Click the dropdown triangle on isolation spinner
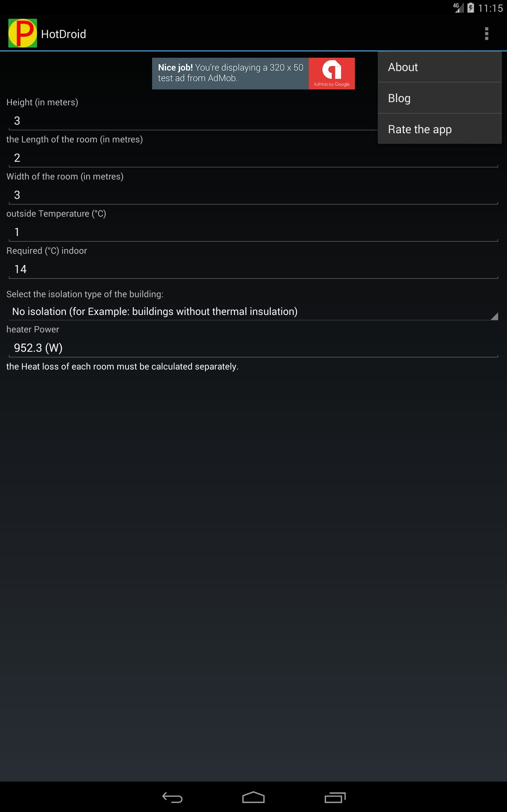This screenshot has width=507, height=812. click(494, 316)
